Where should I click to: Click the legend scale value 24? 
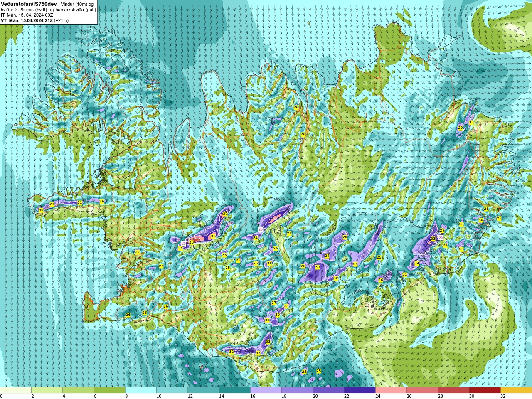coord(378,396)
